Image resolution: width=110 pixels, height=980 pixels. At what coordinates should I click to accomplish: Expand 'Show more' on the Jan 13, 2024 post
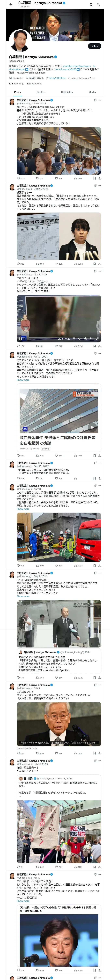(x=23, y=380)
